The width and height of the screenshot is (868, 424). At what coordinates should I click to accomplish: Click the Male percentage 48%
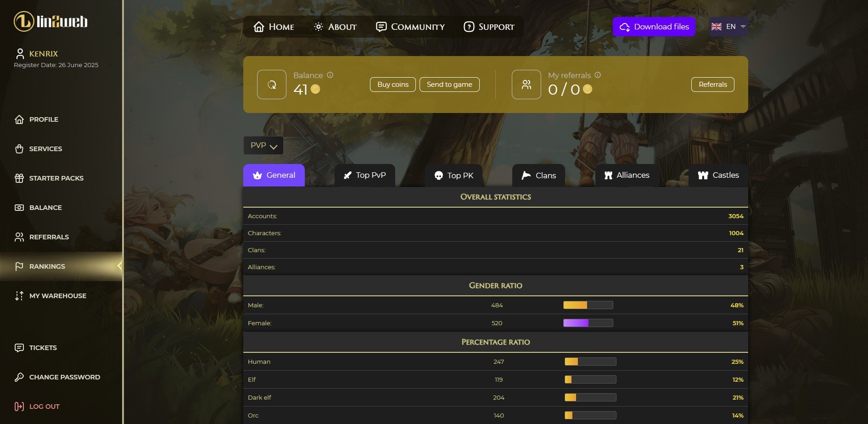(x=737, y=305)
